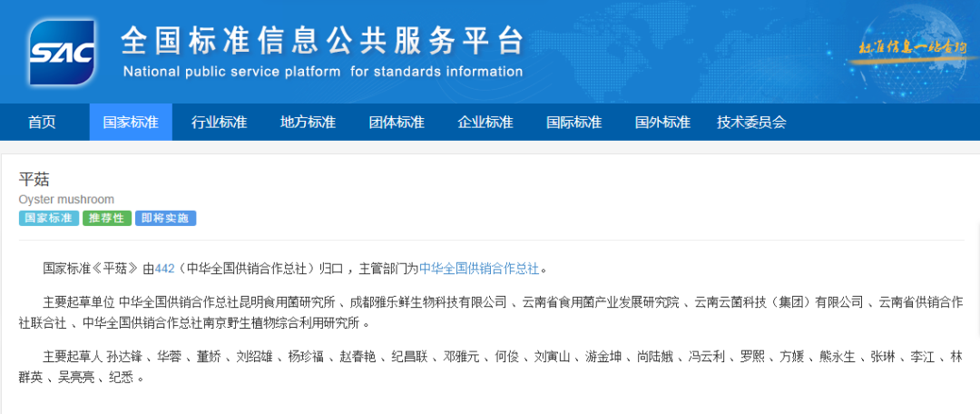Click the blue 国家标准 tag under the title

[48, 218]
